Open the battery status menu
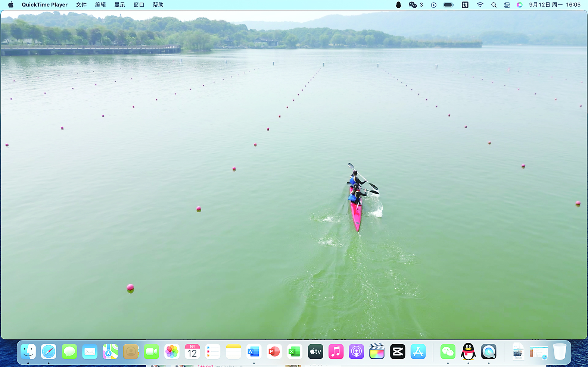Image resolution: width=588 pixels, height=367 pixels. [x=448, y=5]
